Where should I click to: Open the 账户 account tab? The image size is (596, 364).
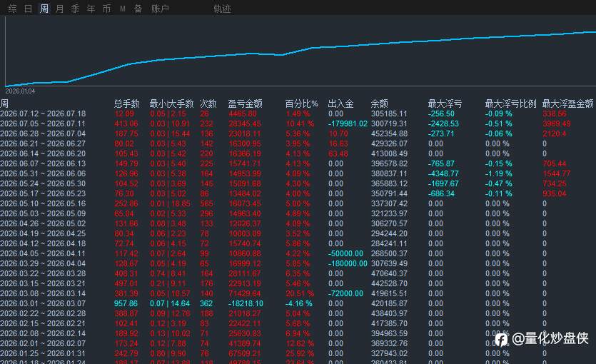click(x=160, y=9)
